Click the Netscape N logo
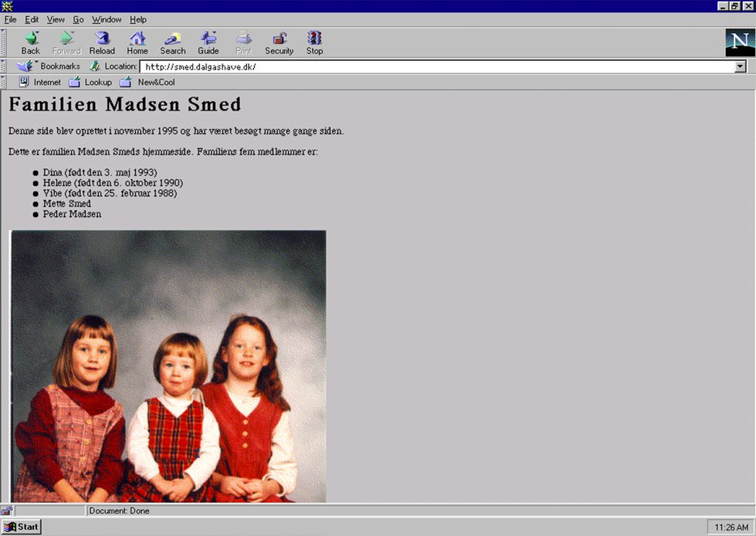The image size is (756, 536). pyautogui.click(x=740, y=42)
